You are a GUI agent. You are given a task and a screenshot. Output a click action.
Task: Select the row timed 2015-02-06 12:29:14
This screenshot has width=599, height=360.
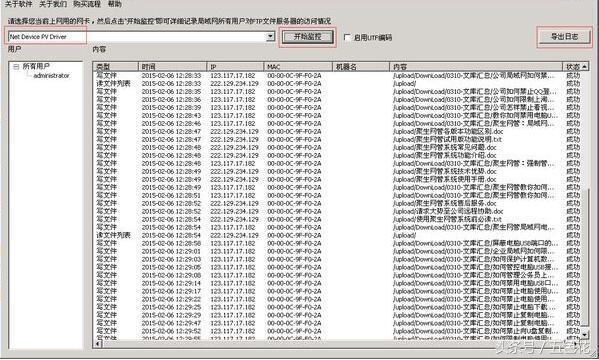pyautogui.click(x=337, y=284)
